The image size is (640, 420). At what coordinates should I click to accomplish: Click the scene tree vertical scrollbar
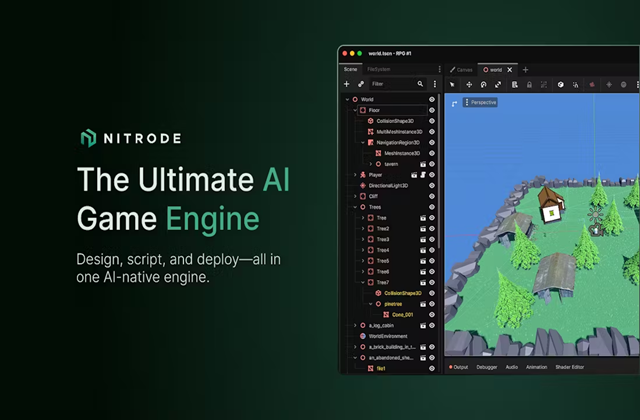click(439, 171)
